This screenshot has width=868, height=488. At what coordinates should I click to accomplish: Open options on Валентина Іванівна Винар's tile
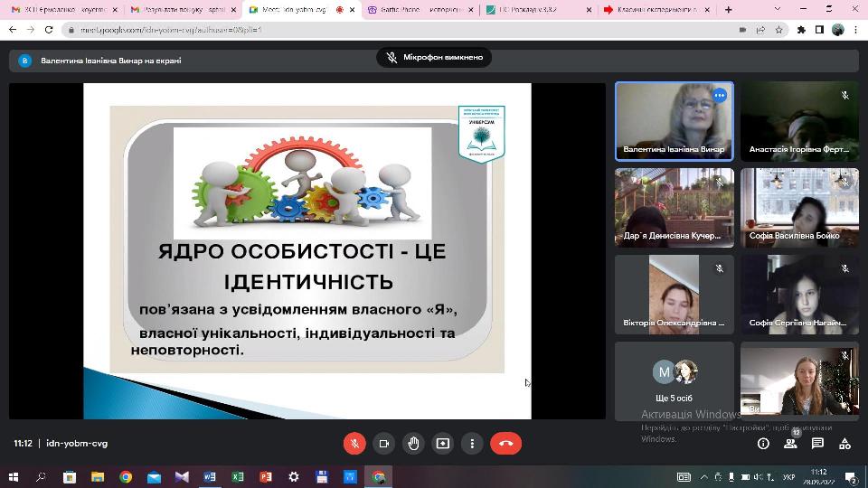point(720,95)
